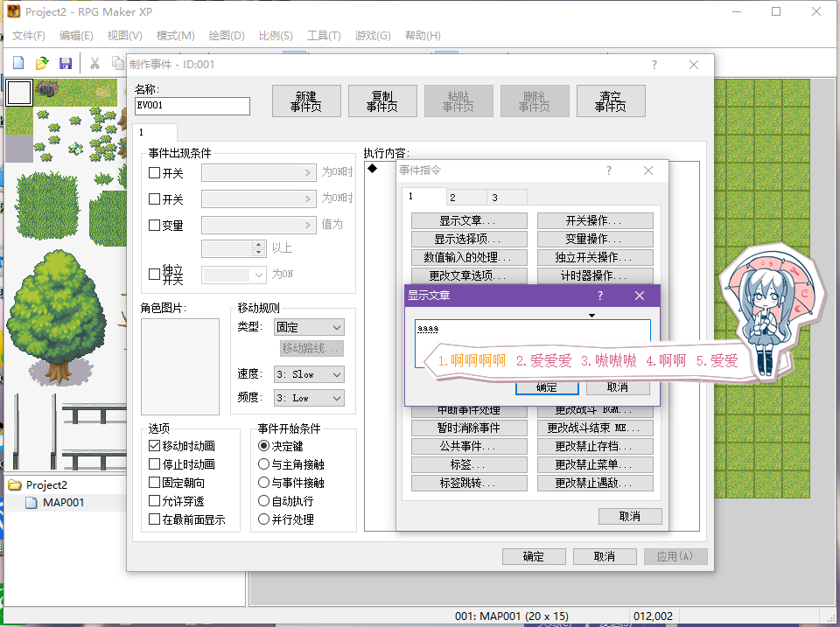Click 显示选择项 command button

(x=469, y=239)
